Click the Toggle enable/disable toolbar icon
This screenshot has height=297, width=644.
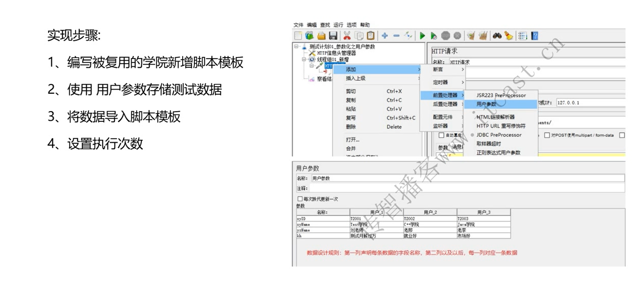tap(408, 36)
